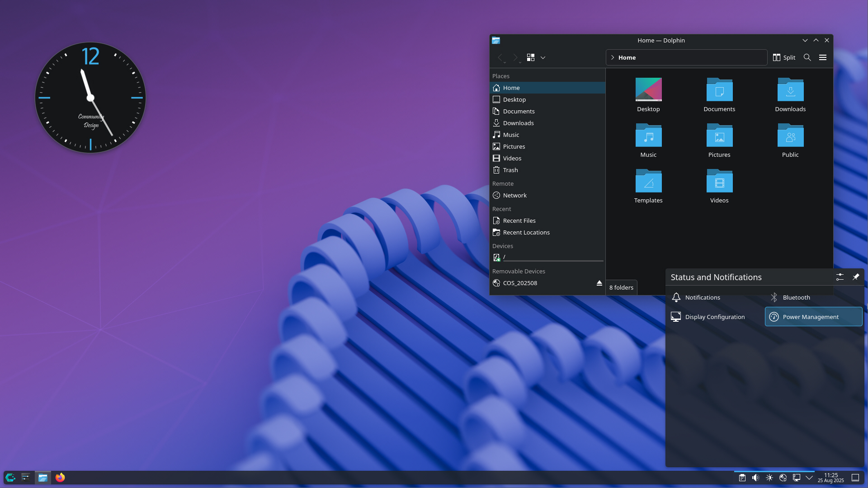Open the Music folder thumbnail
Viewport: 868px width, 488px height.
pos(648,135)
